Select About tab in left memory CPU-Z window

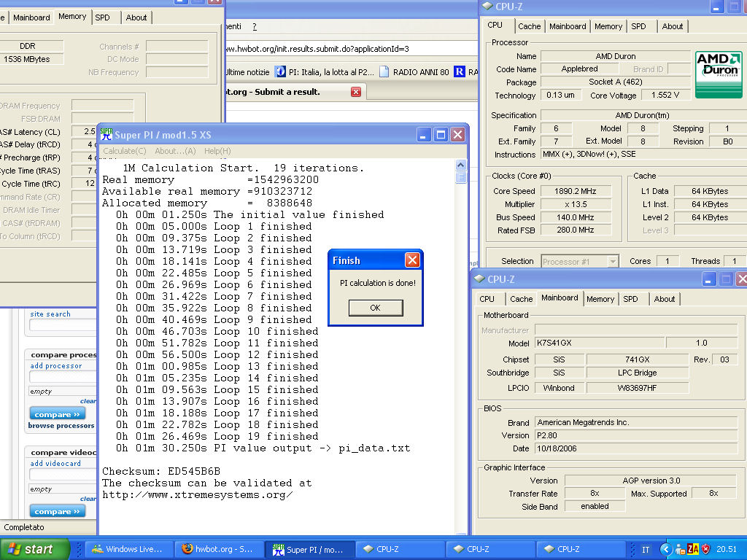[136, 17]
